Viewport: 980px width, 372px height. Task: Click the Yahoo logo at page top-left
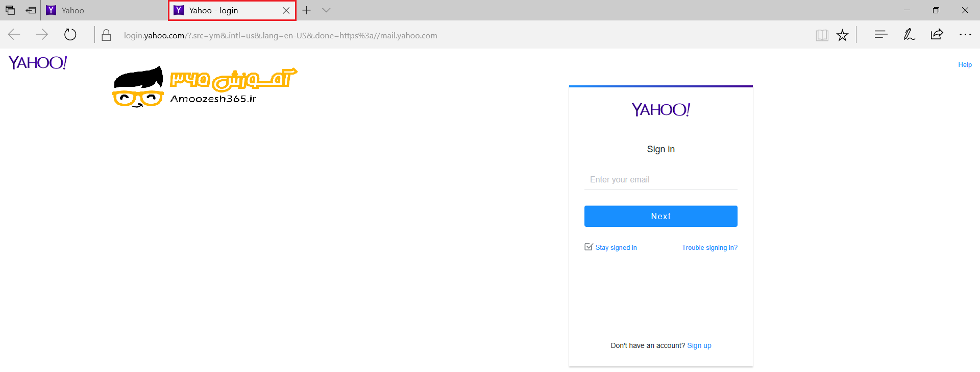(x=38, y=63)
